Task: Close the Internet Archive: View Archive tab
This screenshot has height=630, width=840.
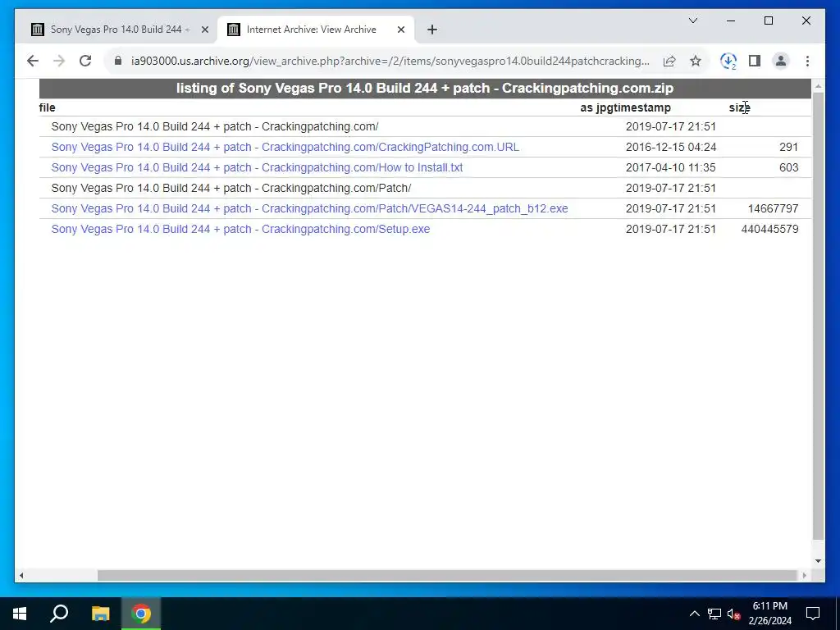Action: click(x=400, y=30)
